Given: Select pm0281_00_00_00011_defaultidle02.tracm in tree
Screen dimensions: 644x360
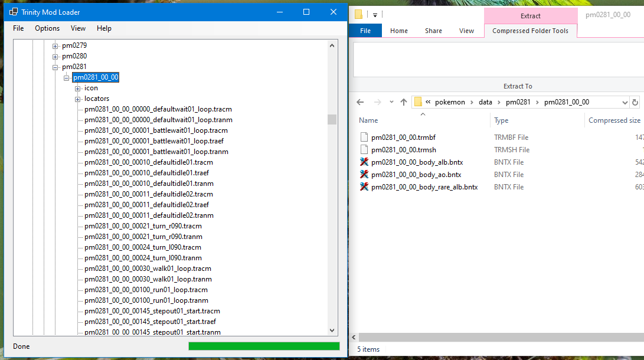Looking at the screenshot, I should pyautogui.click(x=149, y=194).
